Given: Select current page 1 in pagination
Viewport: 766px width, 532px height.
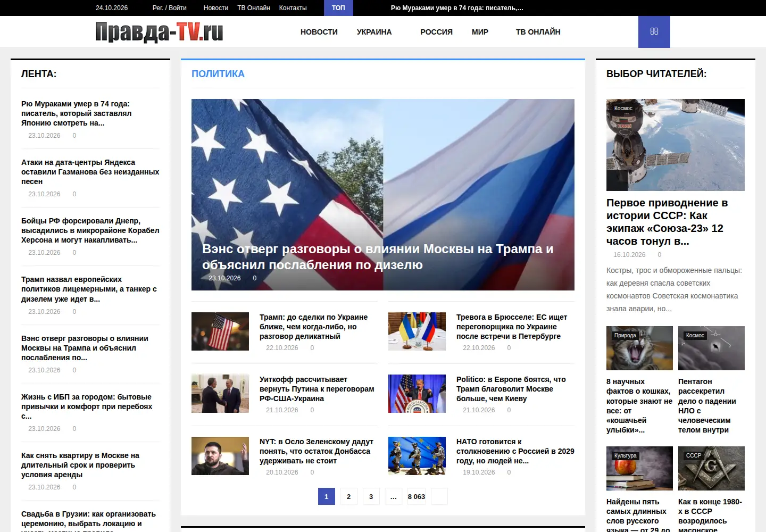Looking at the screenshot, I should pyautogui.click(x=327, y=496).
